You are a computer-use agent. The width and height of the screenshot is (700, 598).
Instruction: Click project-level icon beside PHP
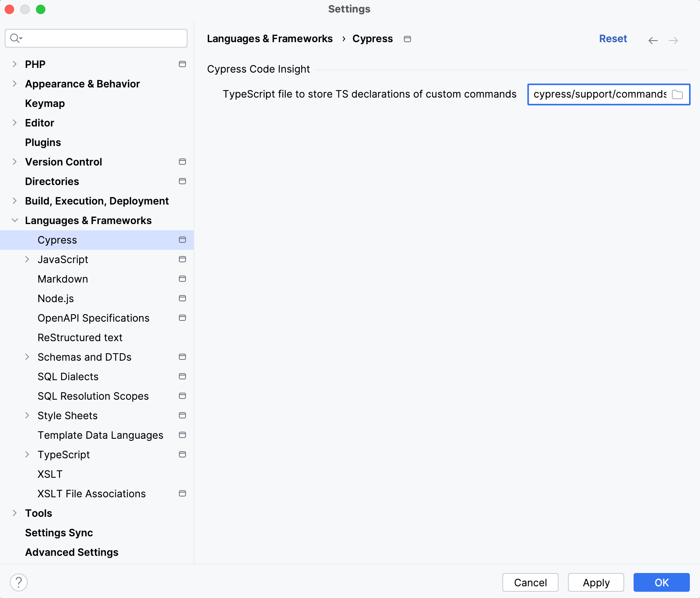click(x=182, y=64)
